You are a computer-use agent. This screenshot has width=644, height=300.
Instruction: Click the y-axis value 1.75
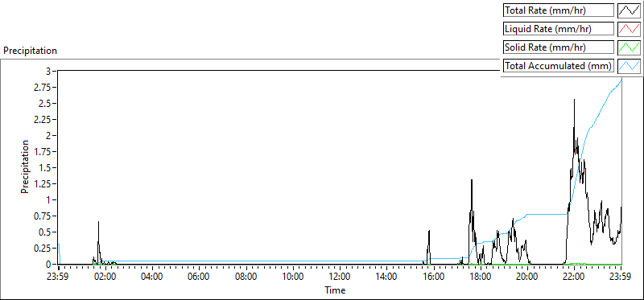(42, 151)
